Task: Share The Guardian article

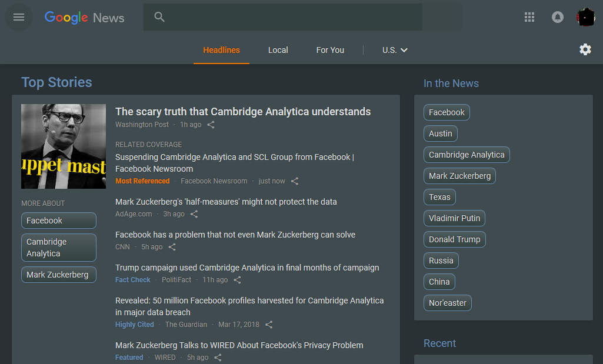Action: point(269,325)
